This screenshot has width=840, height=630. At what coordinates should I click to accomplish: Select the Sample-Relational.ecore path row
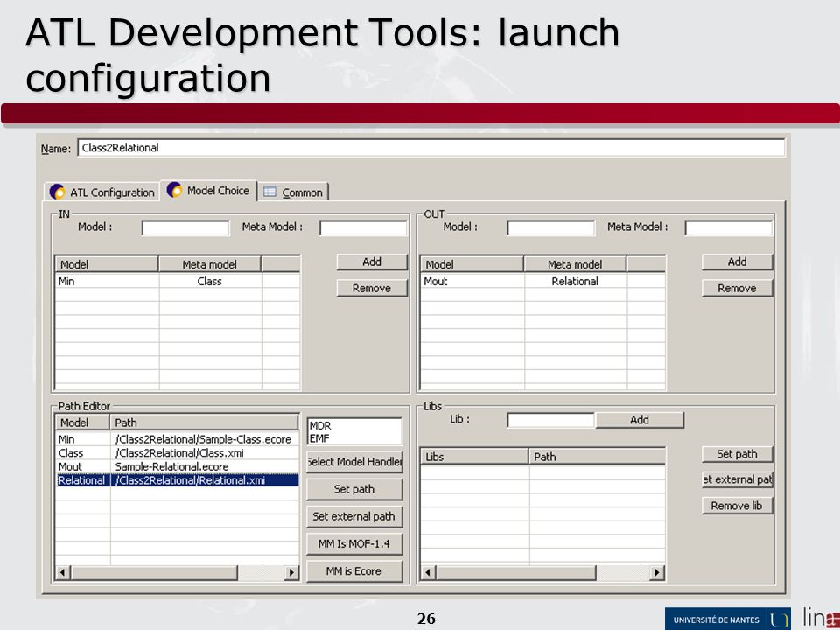[x=178, y=466]
